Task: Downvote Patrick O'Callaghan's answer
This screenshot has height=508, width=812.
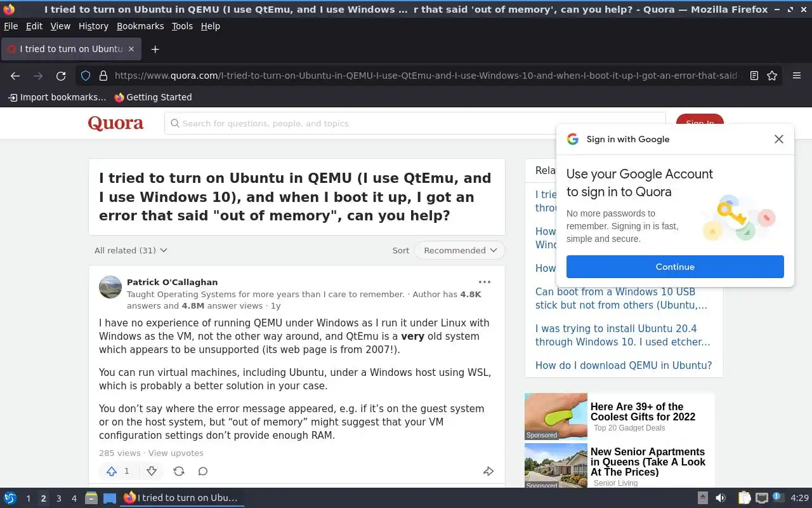Action: 152,471
